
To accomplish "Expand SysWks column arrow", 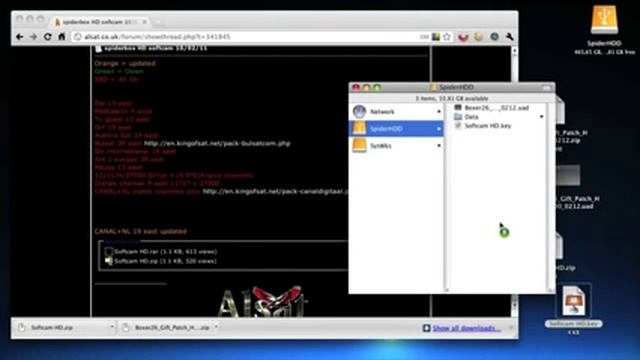I will click(x=439, y=146).
